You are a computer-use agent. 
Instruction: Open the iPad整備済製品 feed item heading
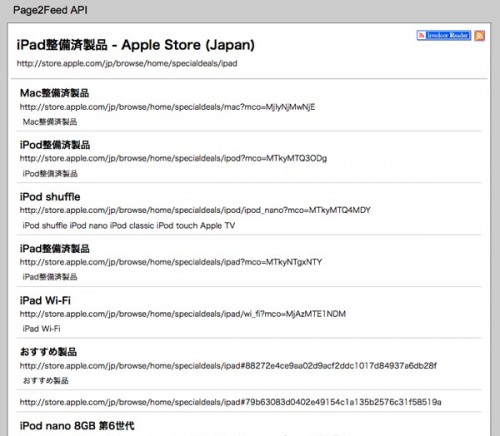pos(55,248)
